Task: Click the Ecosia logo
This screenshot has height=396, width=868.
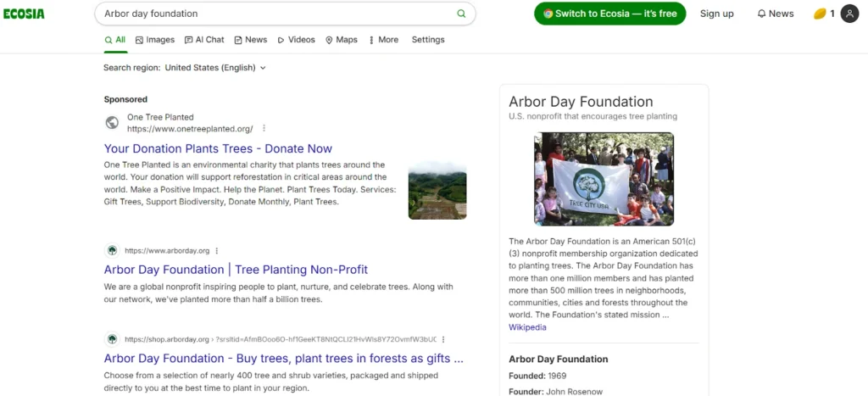Action: click(24, 14)
